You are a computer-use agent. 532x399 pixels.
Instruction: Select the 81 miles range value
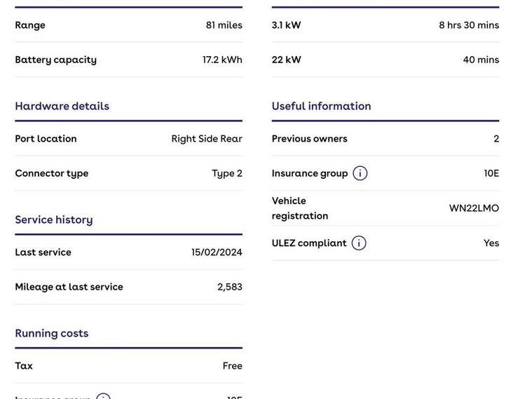pos(224,25)
